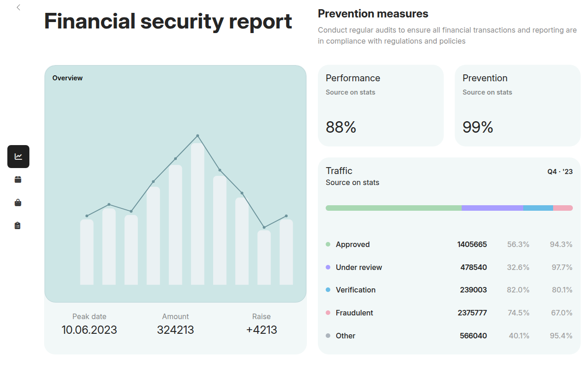This screenshot has width=588, height=382.
Task: Select the Performance 88% card
Action: (x=380, y=106)
